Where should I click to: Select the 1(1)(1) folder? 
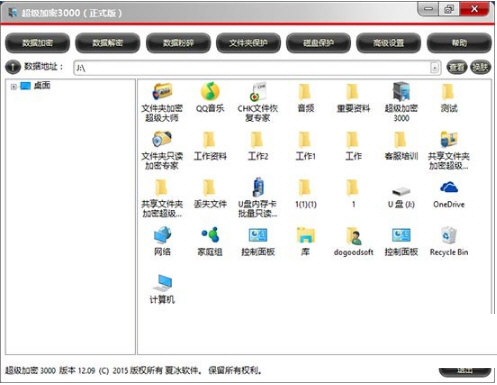click(305, 193)
